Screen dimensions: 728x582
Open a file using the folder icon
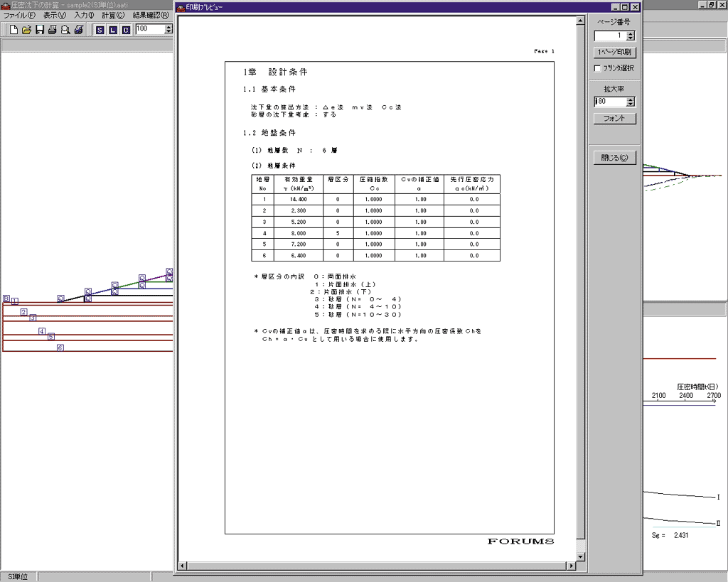point(26,29)
